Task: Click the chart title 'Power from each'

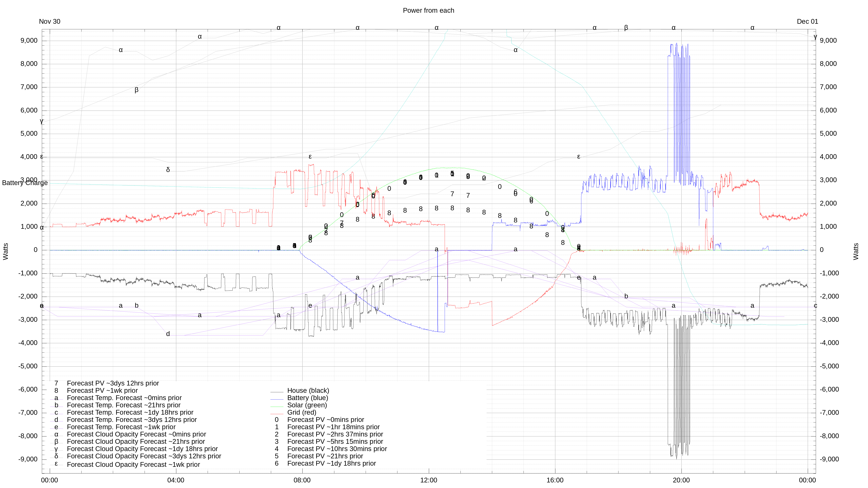Action: click(428, 11)
